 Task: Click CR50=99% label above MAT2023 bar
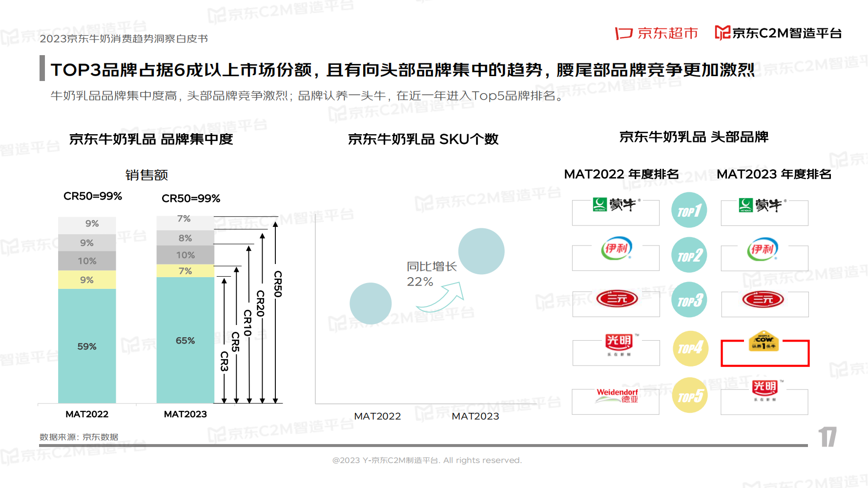coord(191,199)
